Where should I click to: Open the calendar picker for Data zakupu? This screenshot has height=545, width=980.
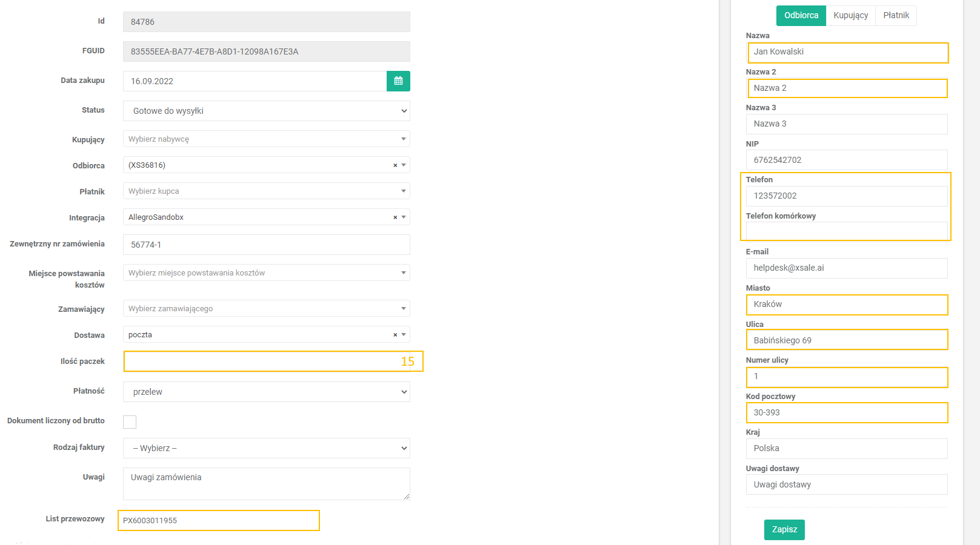pyautogui.click(x=398, y=81)
